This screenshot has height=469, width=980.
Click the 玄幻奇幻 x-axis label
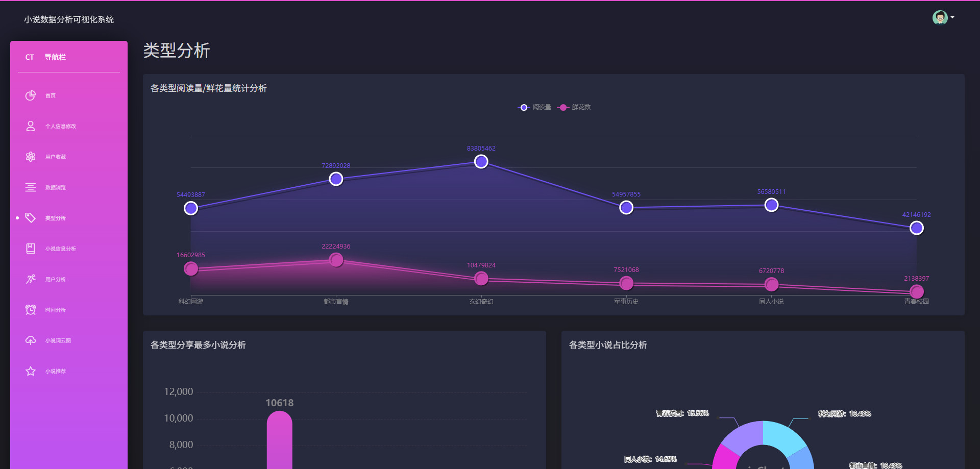[x=481, y=302]
